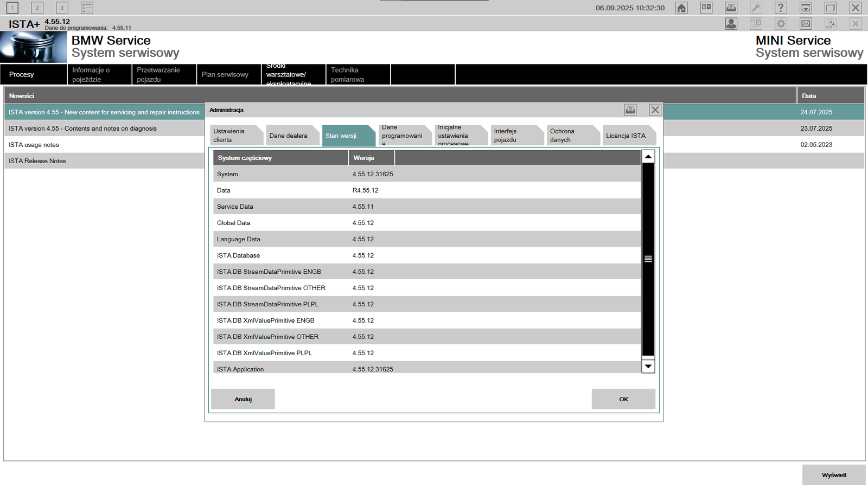Open the Dane dealera tab
This screenshot has height=488, width=868.
coord(292,136)
